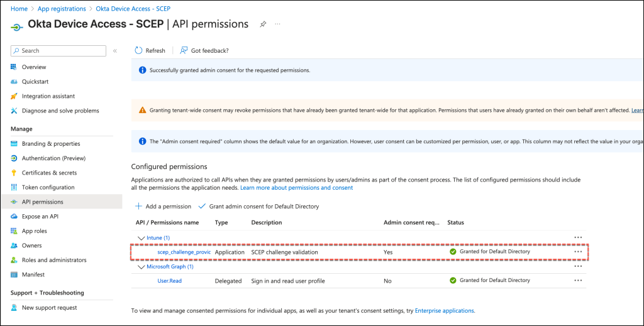Click Grant admin consent for Default Directory
The height and width of the screenshot is (326, 644).
point(258,206)
